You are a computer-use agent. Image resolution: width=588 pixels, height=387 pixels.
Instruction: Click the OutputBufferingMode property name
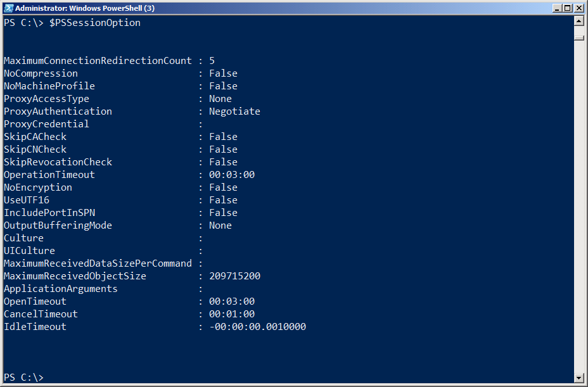click(57, 225)
